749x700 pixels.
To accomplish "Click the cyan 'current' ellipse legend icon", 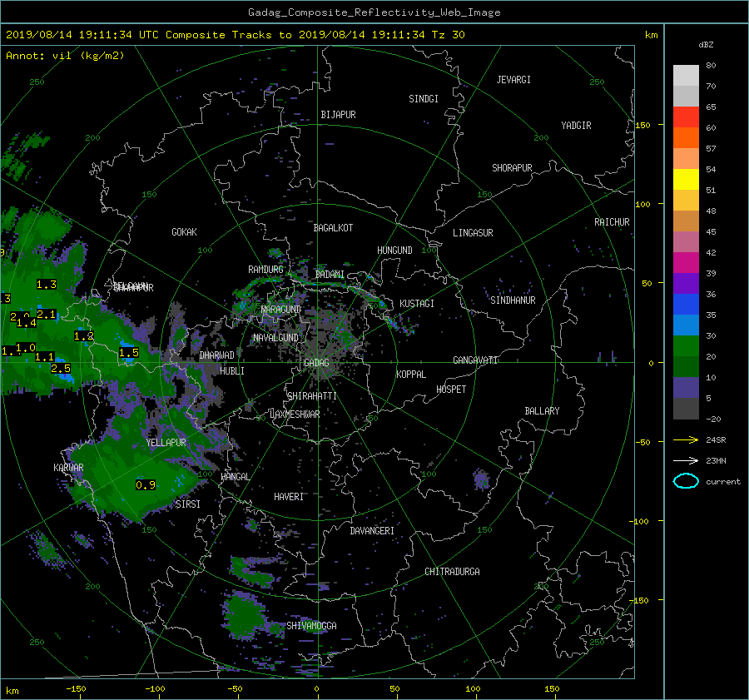I will (686, 481).
